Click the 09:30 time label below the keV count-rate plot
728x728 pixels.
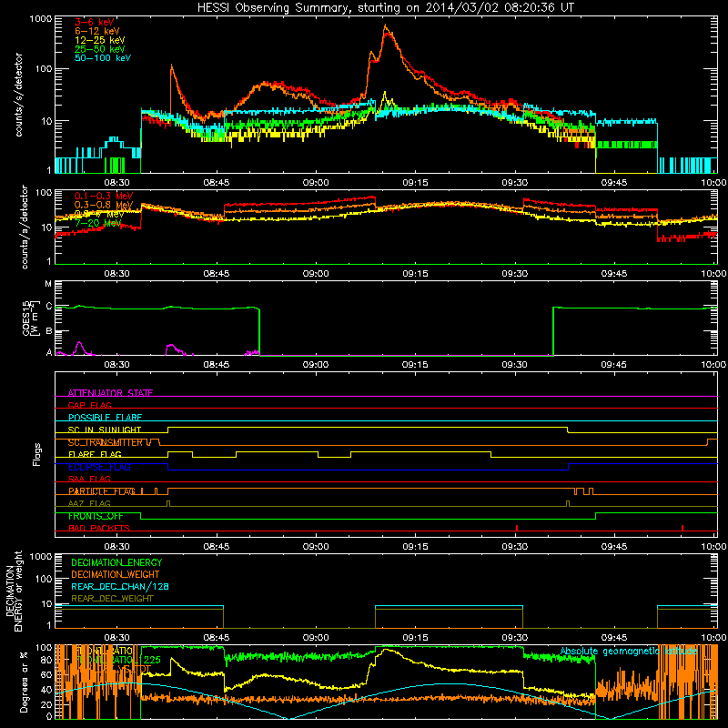514,183
